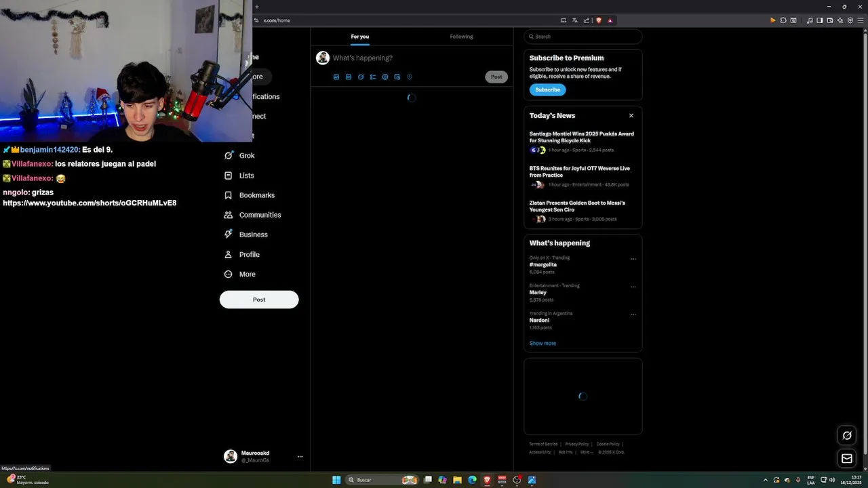Open Profile from the sidebar
The width and height of the screenshot is (868, 488).
(x=241, y=255)
